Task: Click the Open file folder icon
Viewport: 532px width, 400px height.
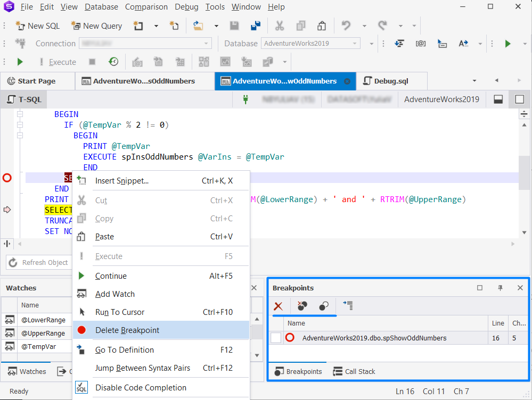Action: point(198,26)
